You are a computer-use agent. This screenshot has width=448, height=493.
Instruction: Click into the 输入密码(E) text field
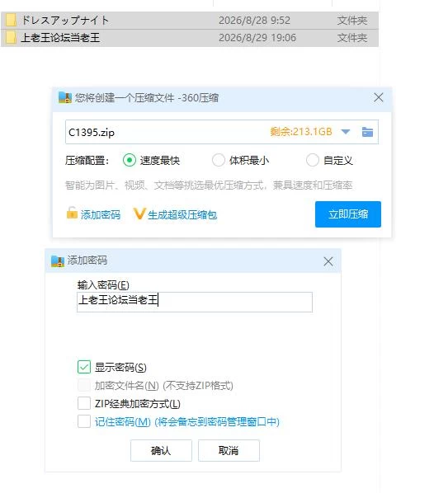click(195, 302)
